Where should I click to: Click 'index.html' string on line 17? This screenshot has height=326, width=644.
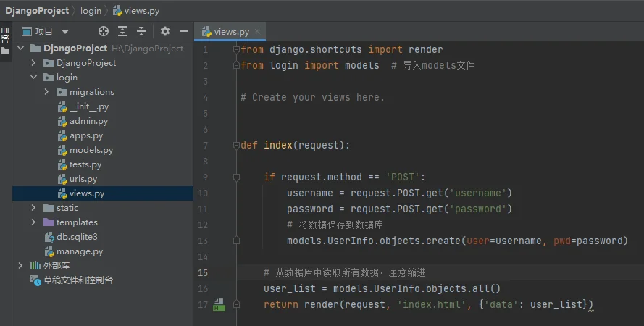coord(431,305)
